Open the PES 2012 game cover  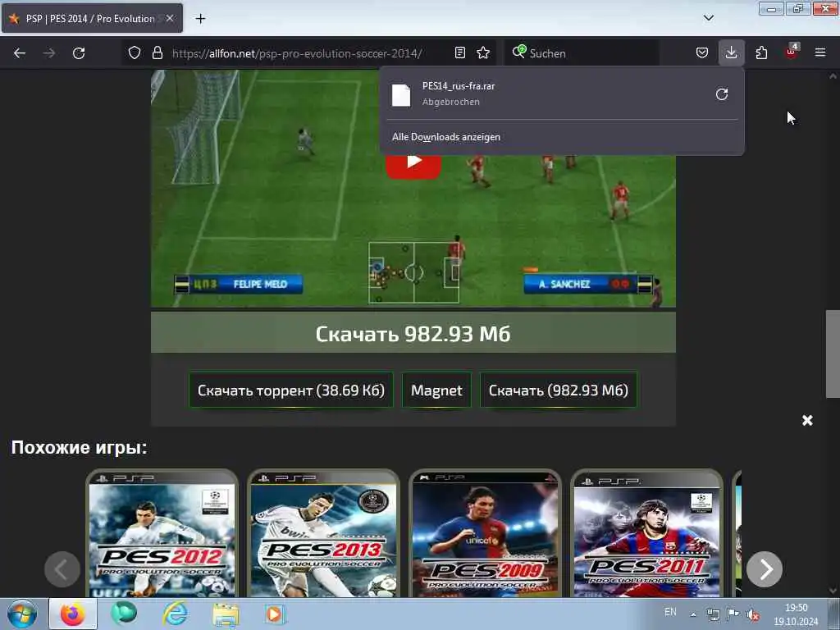(x=162, y=534)
